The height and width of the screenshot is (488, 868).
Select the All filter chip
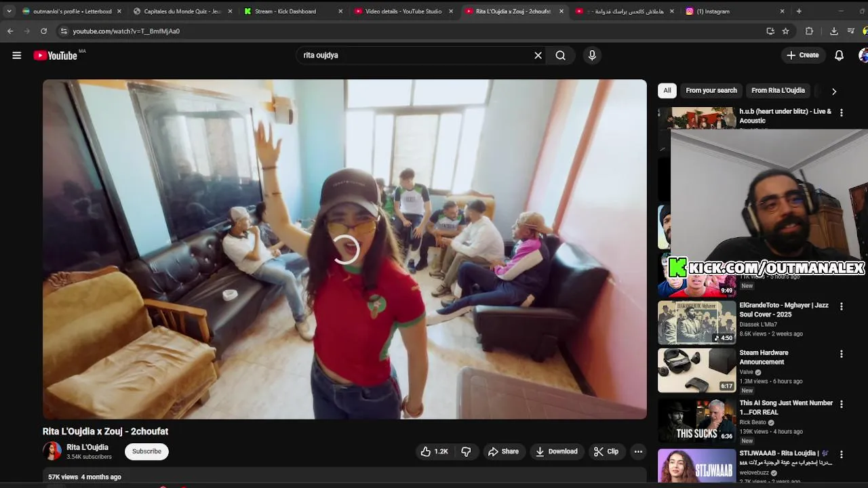pyautogui.click(x=667, y=91)
